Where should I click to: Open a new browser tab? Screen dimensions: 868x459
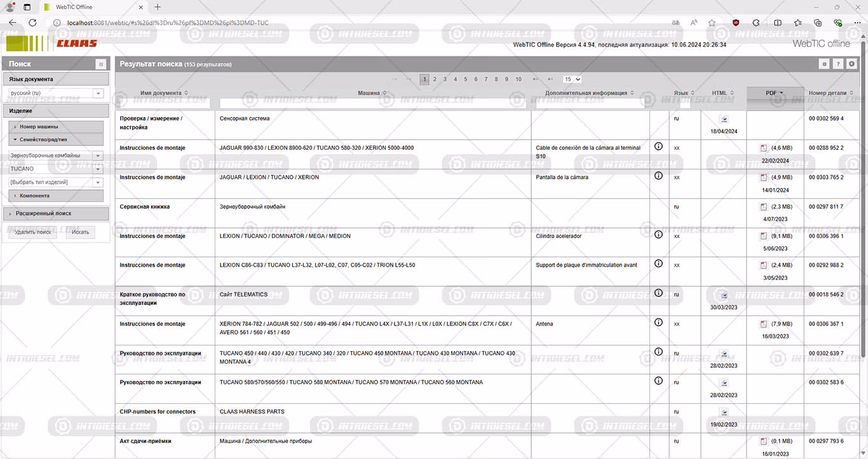158,7
